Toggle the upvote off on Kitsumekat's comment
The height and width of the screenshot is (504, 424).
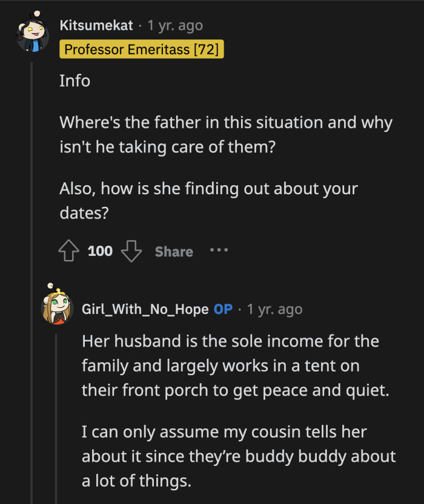pyautogui.click(x=68, y=250)
